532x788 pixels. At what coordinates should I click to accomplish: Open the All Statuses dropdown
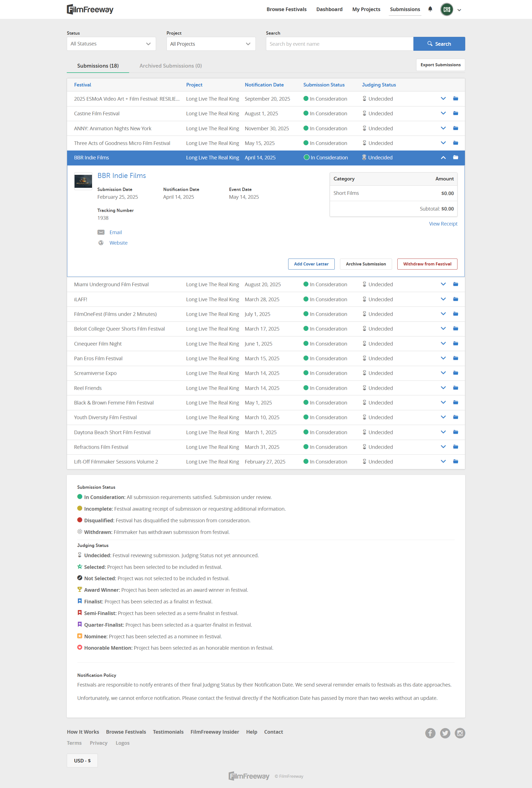pos(111,44)
